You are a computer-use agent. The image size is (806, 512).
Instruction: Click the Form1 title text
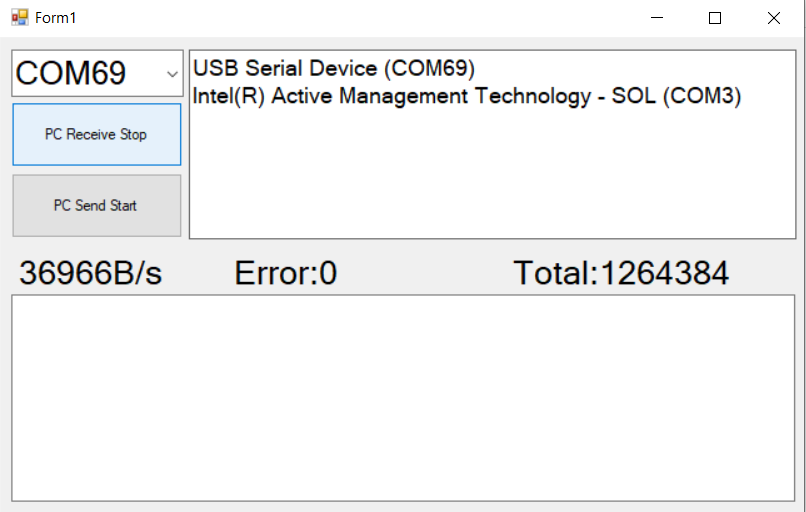[x=56, y=18]
